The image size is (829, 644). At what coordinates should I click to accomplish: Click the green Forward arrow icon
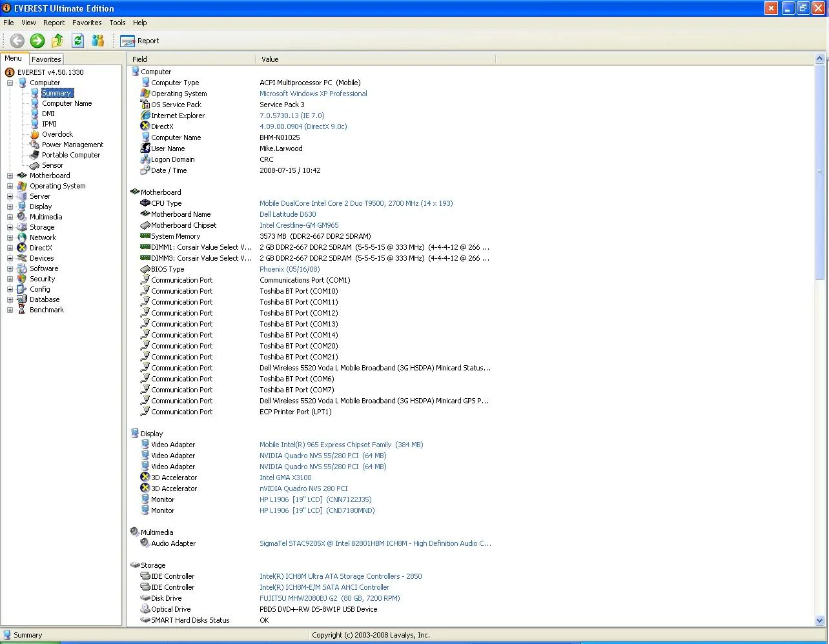coord(37,41)
